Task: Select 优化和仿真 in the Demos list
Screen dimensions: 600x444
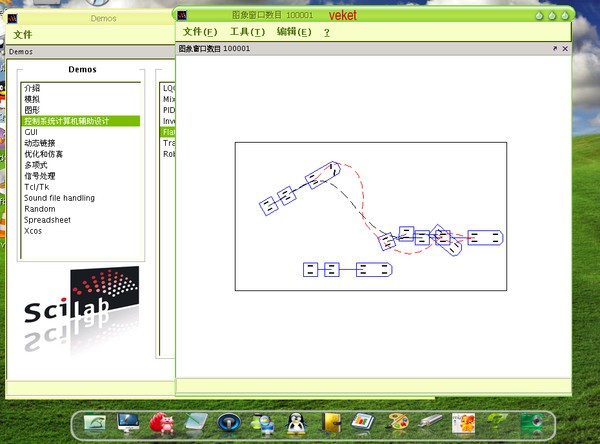Action: (80, 154)
